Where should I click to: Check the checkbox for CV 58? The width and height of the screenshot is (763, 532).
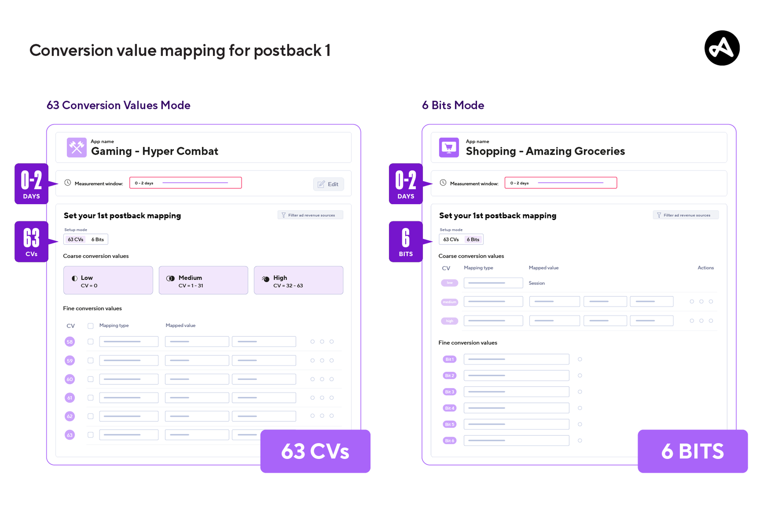coord(90,342)
